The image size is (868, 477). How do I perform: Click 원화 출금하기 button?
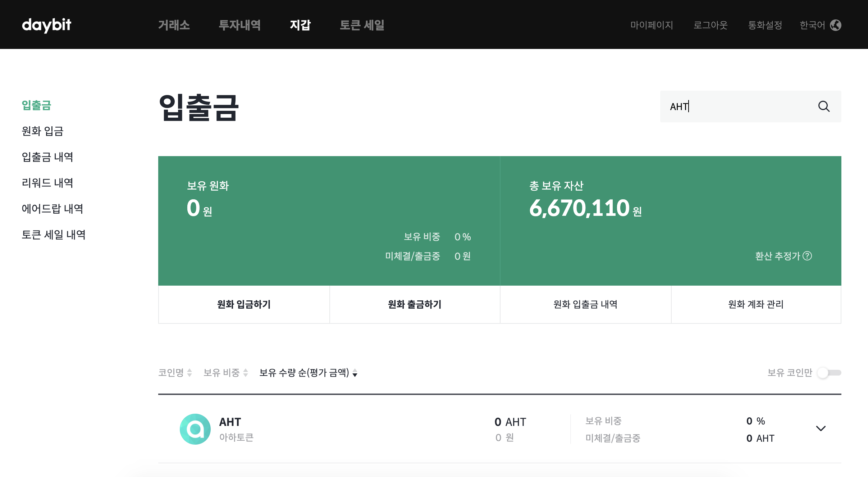tap(415, 304)
